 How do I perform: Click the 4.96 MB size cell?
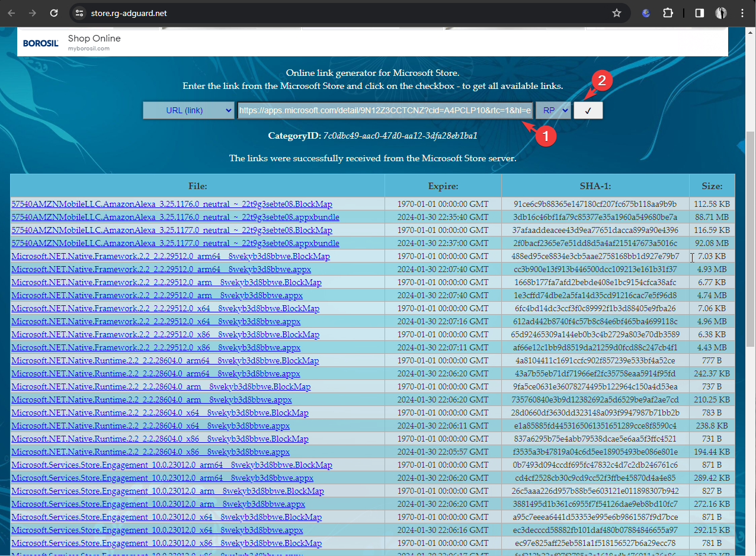(712, 321)
